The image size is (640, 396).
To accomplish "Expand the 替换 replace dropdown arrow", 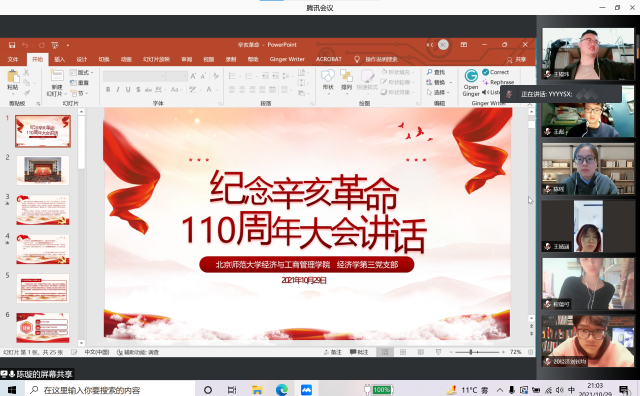I will [x=451, y=82].
